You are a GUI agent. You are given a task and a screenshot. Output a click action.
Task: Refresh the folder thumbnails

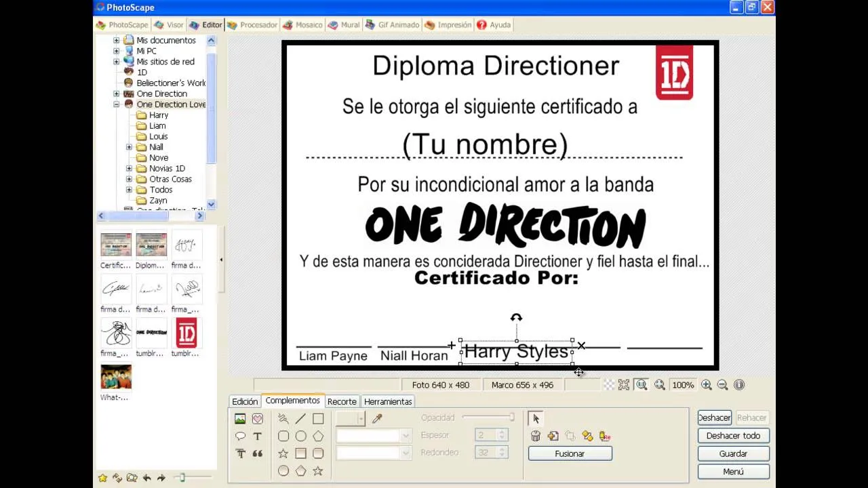pos(117,478)
